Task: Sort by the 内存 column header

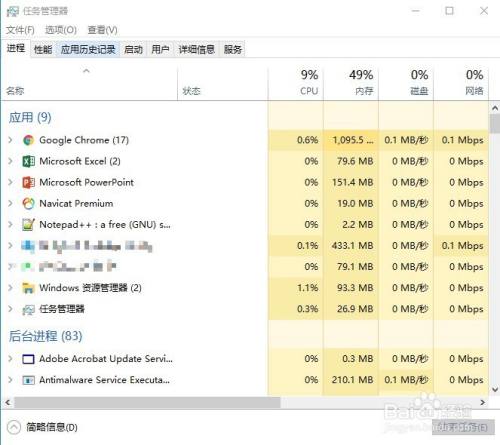Action: [x=351, y=83]
